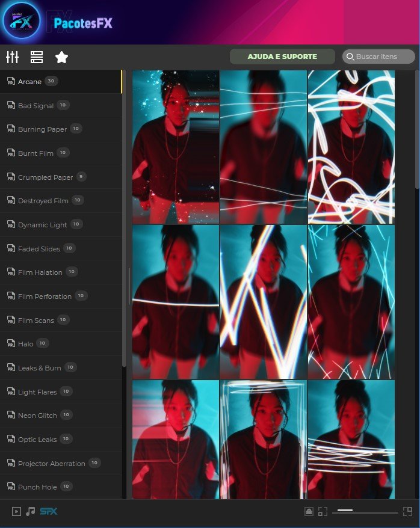Click the large thumbnail size icon
Screen dimensions: 420x528
click(x=407, y=511)
